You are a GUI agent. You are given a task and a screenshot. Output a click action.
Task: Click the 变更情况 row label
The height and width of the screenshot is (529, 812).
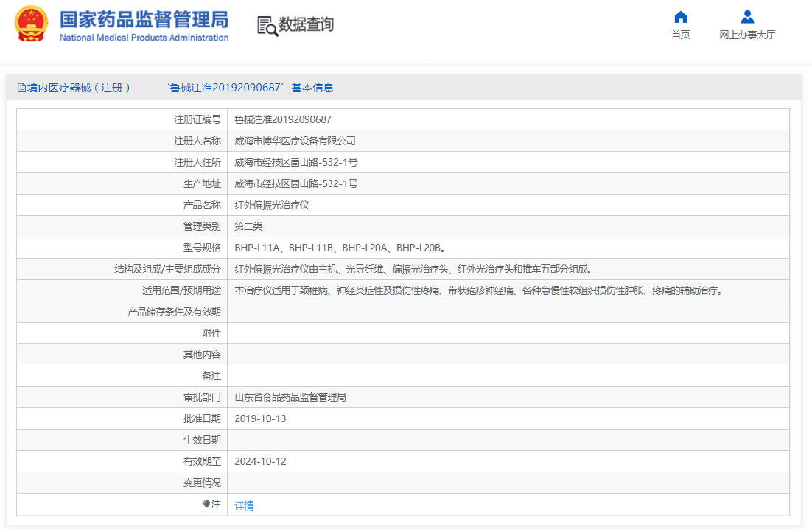tap(202, 483)
